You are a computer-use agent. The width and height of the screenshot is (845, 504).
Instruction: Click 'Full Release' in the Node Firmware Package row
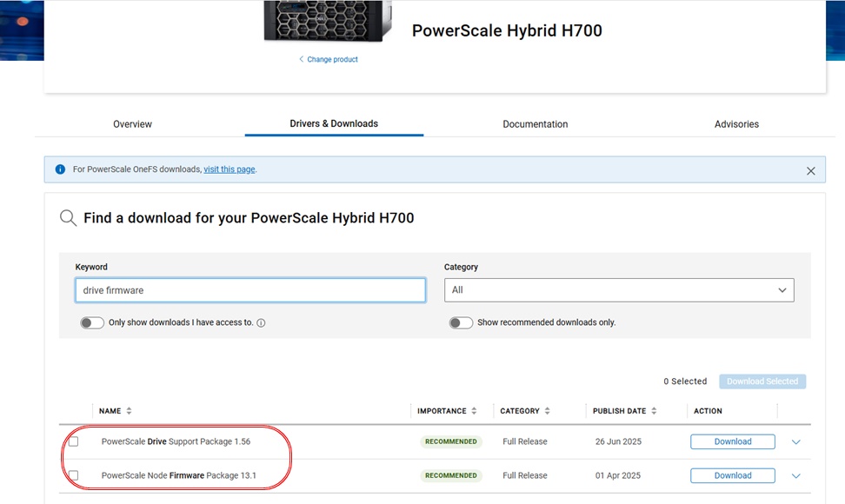(x=525, y=475)
